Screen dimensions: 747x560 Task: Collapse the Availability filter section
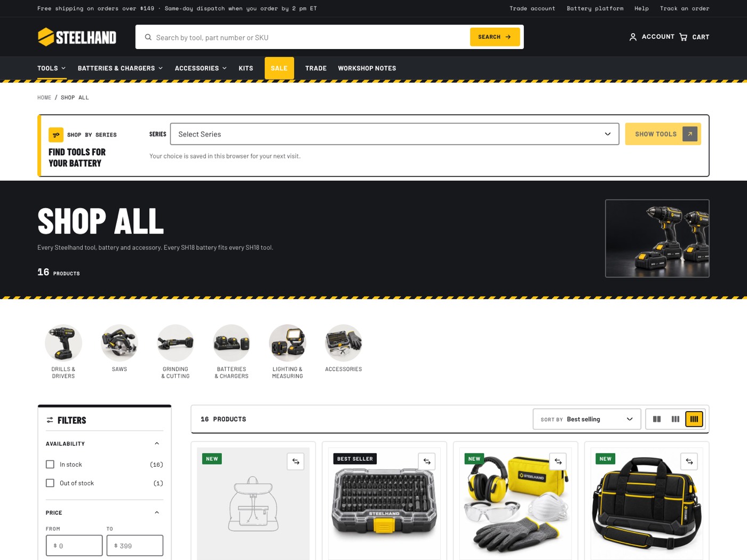click(x=157, y=444)
